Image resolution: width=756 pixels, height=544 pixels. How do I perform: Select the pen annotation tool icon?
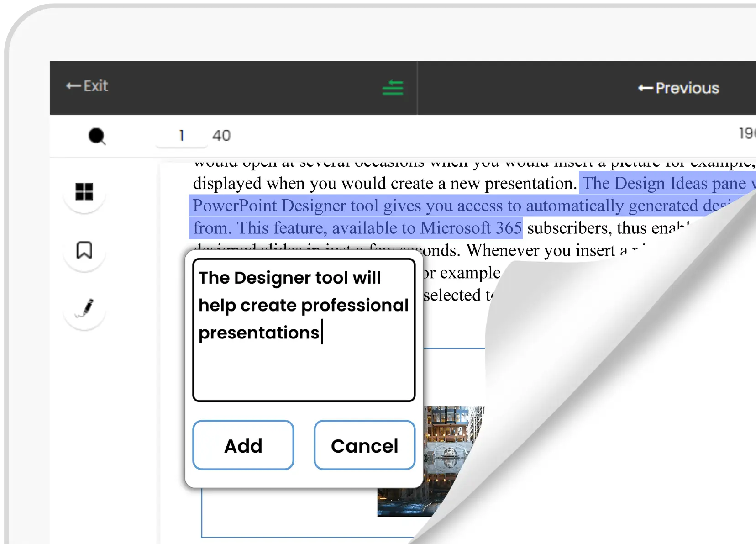pos(85,308)
